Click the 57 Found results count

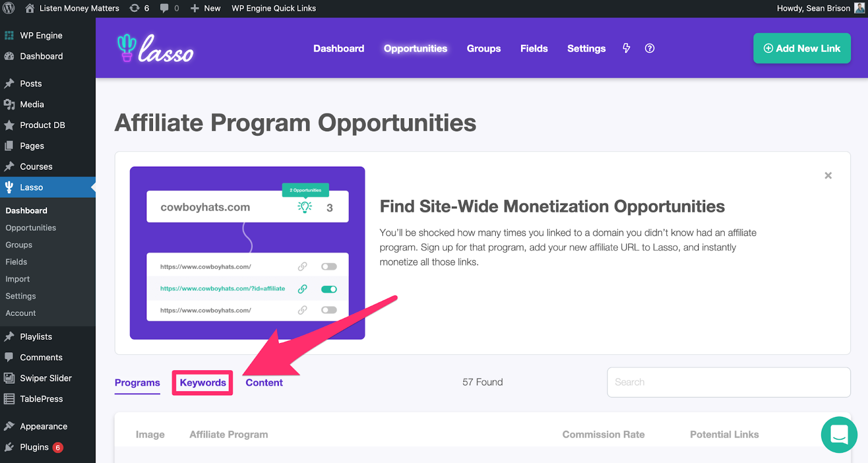coord(482,382)
